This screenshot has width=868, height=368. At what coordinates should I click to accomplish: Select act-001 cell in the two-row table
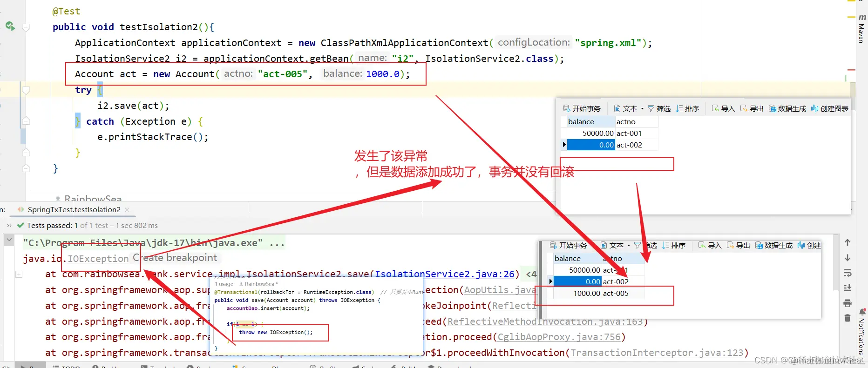[x=637, y=133]
